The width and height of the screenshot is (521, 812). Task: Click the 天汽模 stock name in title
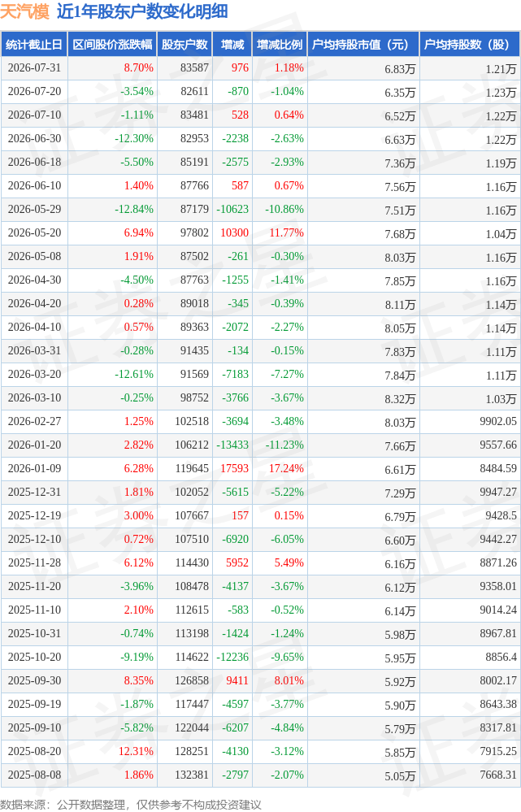(25, 11)
